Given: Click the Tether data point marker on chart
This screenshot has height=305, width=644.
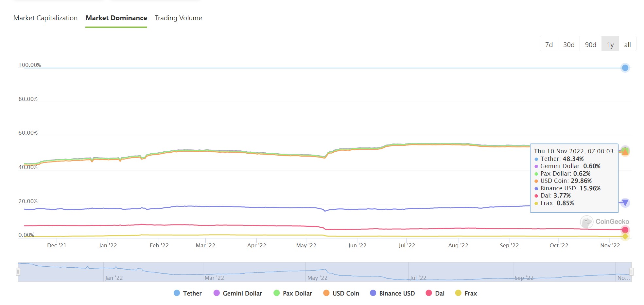Looking at the screenshot, I should tap(625, 68).
